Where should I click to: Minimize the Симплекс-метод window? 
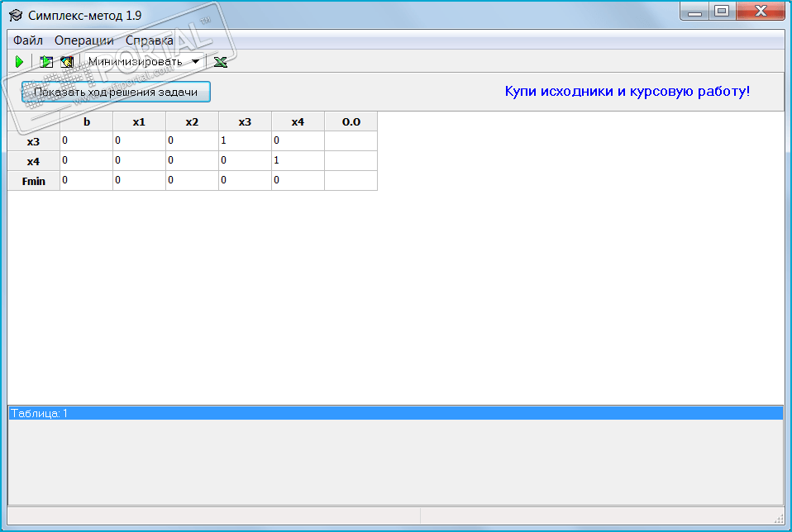click(x=694, y=11)
